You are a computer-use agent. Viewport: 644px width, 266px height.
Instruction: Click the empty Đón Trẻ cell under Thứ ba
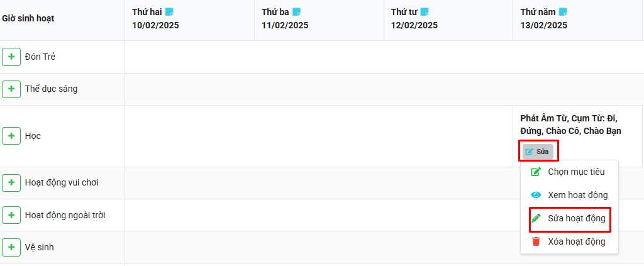coord(318,57)
